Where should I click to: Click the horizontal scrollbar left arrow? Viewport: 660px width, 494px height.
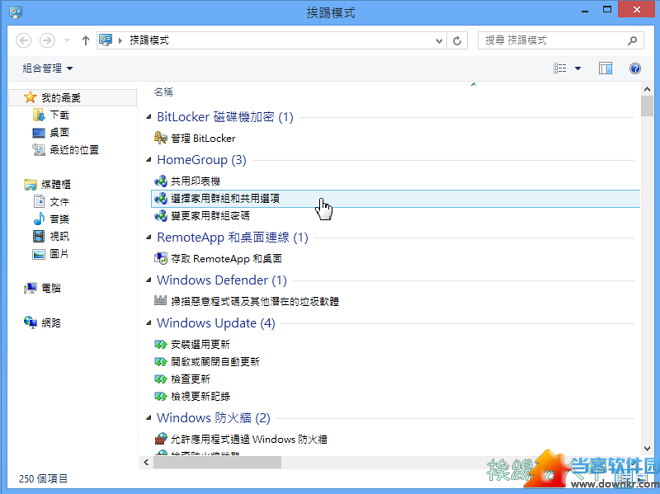point(146,462)
